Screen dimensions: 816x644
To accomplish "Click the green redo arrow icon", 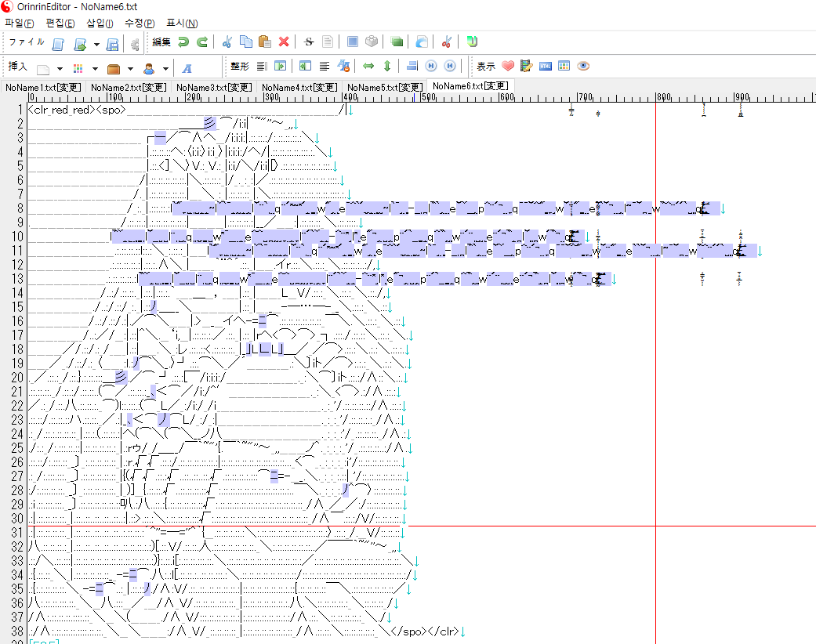I will (201, 42).
